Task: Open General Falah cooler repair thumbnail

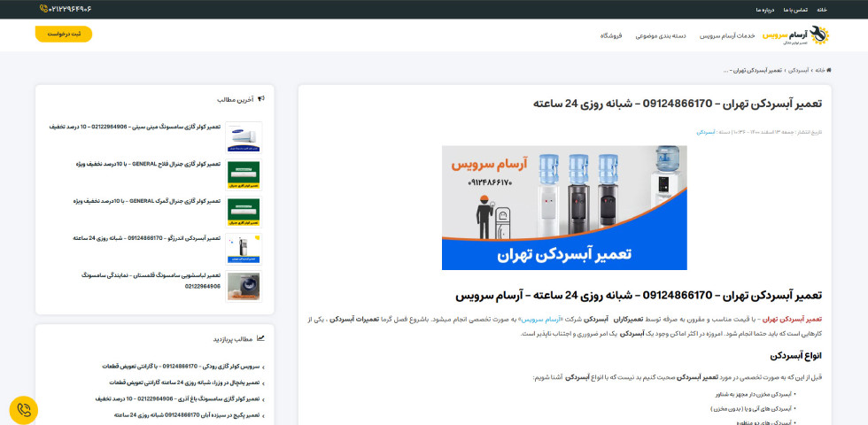Action: point(244,174)
